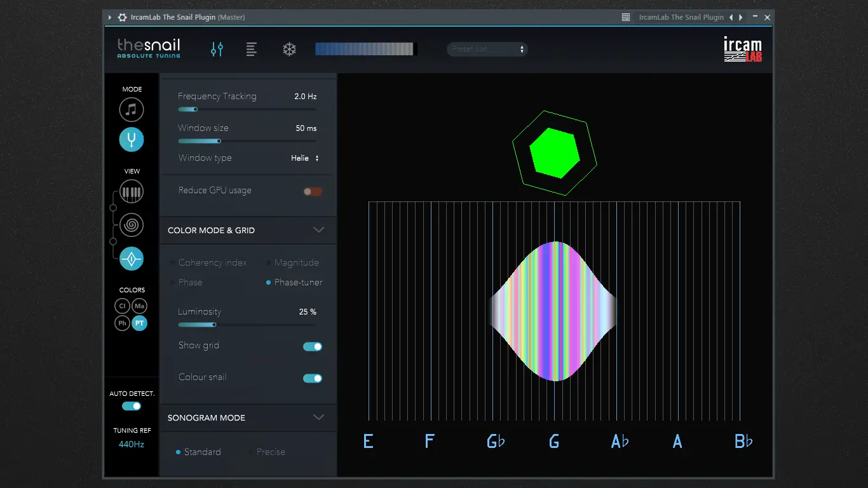Click the F note label
Image resolution: width=868 pixels, height=488 pixels.
(x=430, y=441)
